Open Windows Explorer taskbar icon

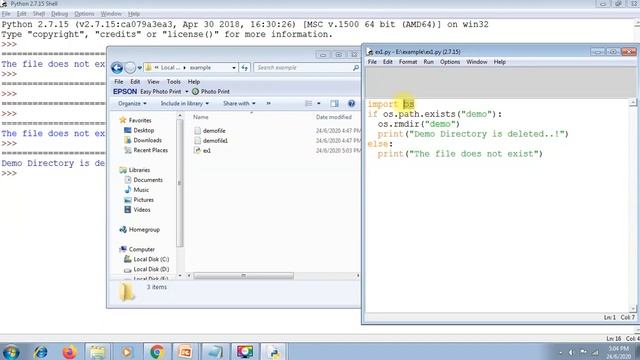[x=97, y=352]
